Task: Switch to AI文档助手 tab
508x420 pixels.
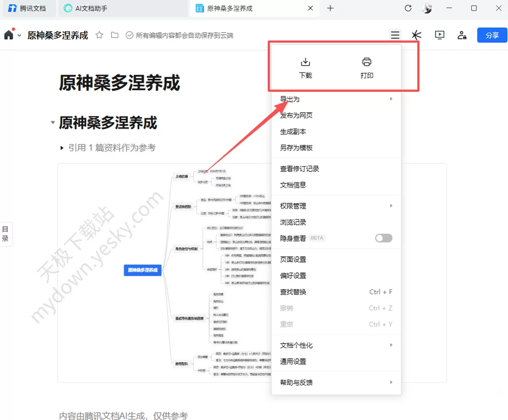Action: (x=123, y=8)
